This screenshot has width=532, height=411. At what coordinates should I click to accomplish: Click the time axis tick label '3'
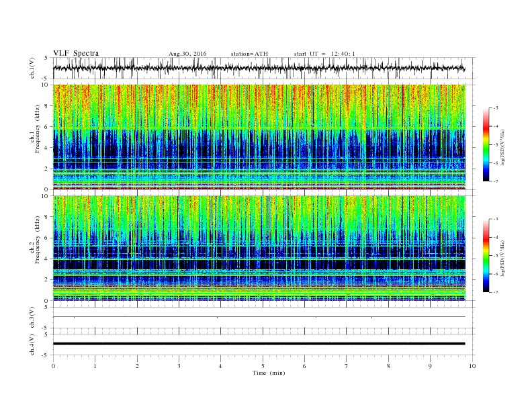pyautogui.click(x=179, y=366)
